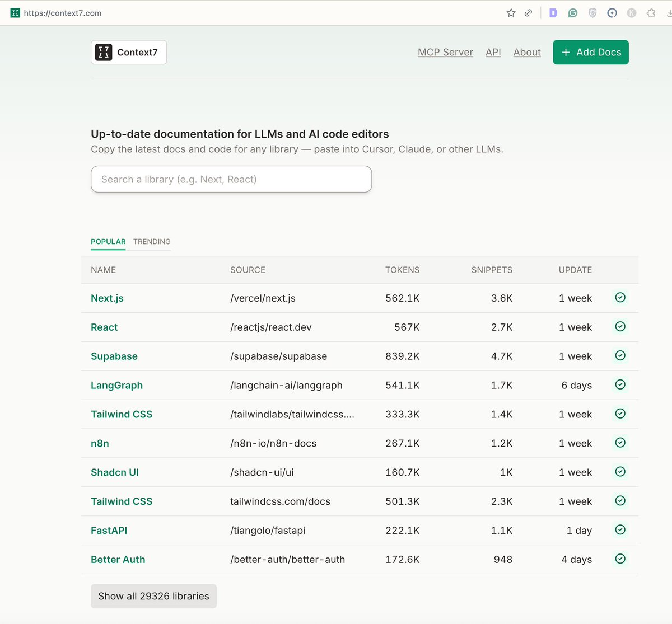Open the FastAPI library link
672x624 pixels.
(109, 531)
